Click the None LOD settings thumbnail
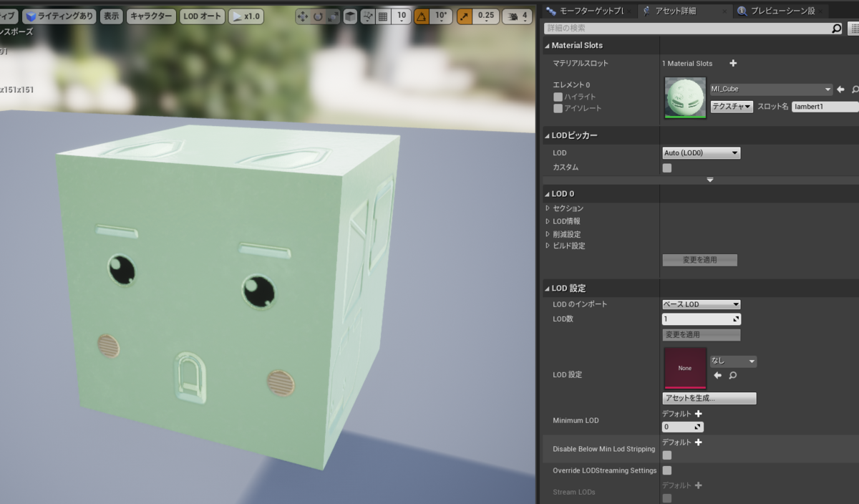Screen dimensions: 859x504 pyautogui.click(x=685, y=368)
